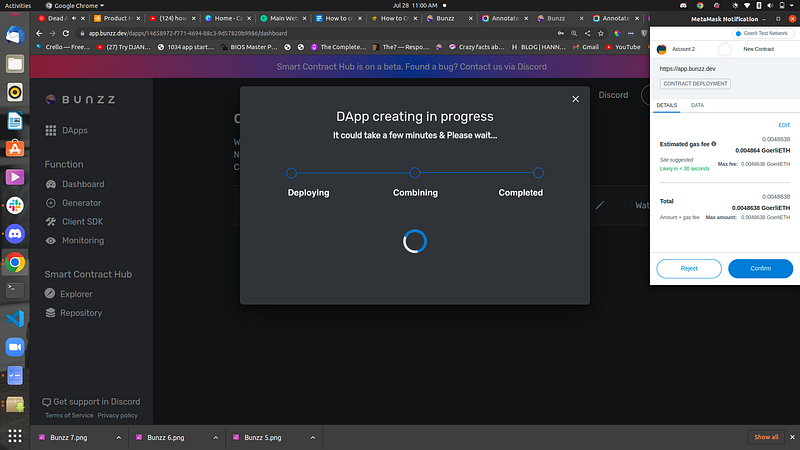This screenshot has width=800, height=450.
Task: Reject the MetaMask contract deployment
Action: (689, 268)
